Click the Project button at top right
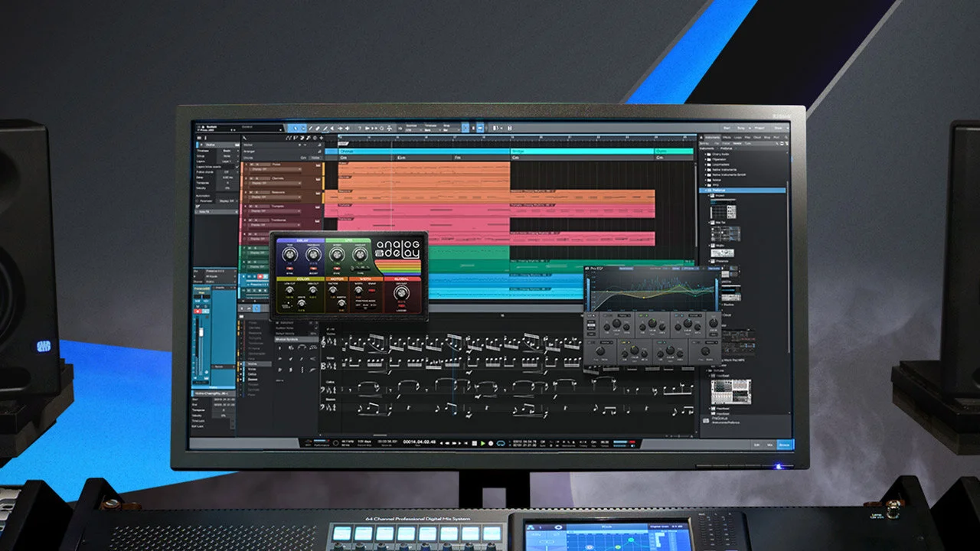The image size is (980, 551). [x=759, y=128]
